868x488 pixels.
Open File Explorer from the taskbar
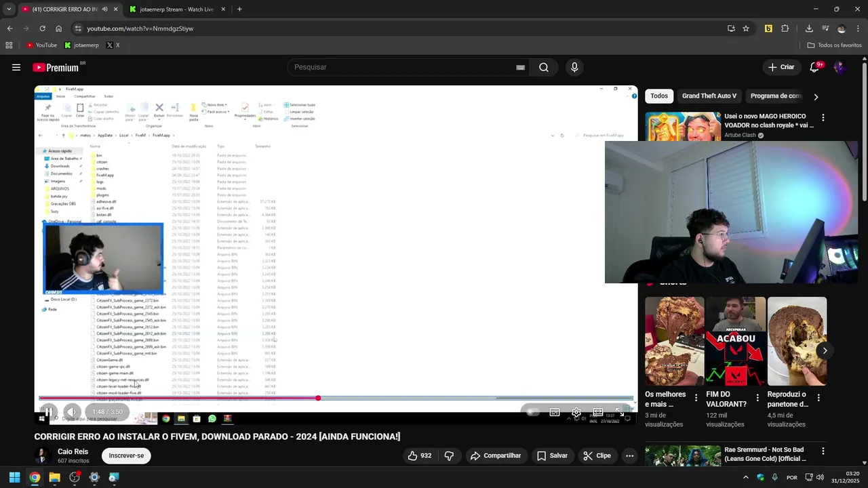click(54, 477)
